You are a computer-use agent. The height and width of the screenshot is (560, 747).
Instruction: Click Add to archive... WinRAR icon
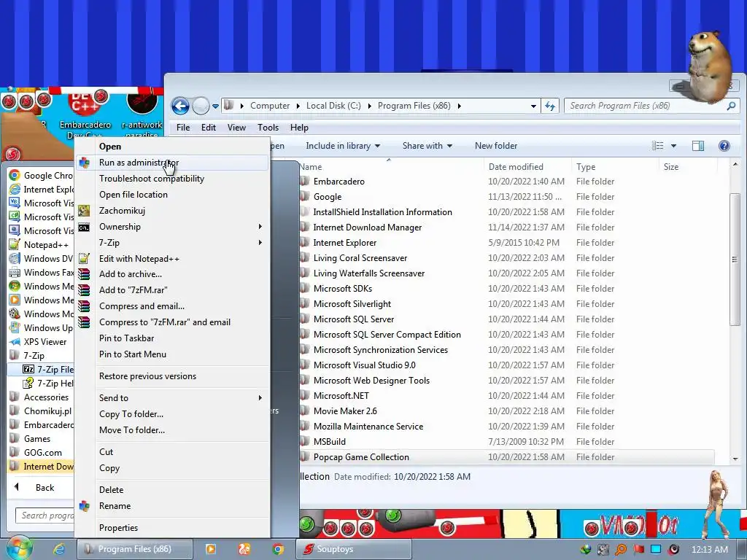click(x=84, y=274)
